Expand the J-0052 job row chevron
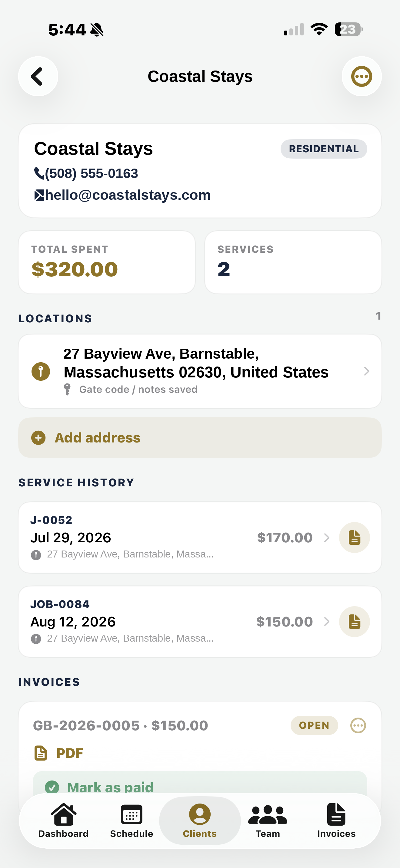400x868 pixels. coord(326,538)
